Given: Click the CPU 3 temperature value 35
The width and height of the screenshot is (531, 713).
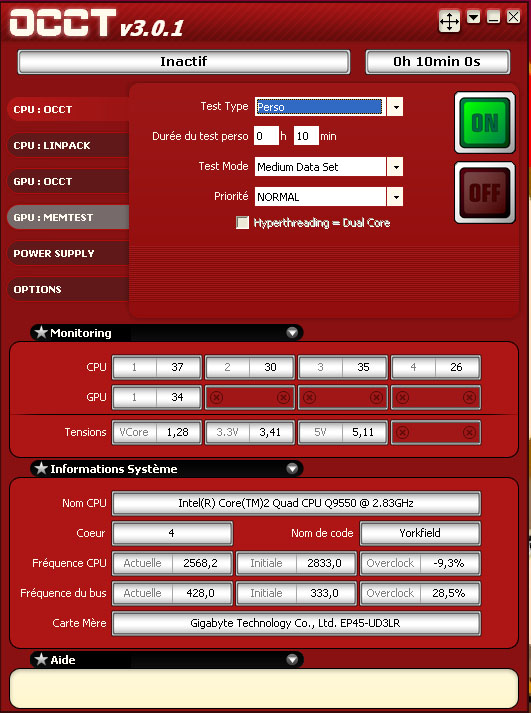Looking at the screenshot, I should tap(364, 367).
